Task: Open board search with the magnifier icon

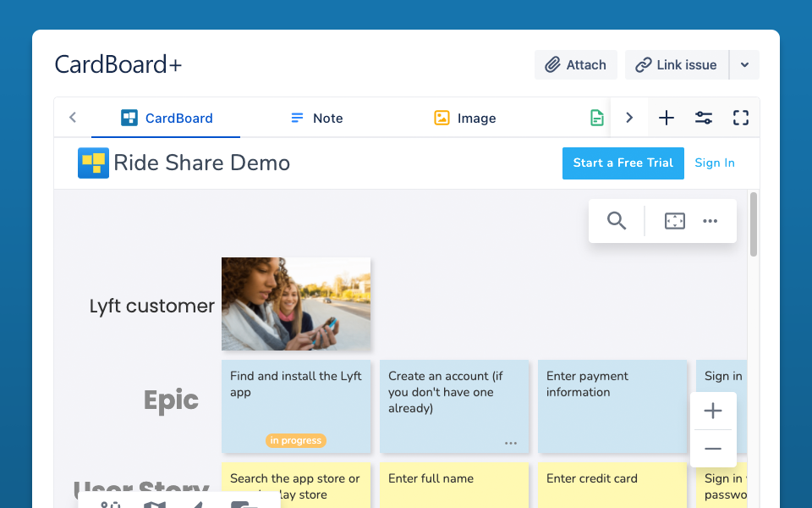Action: (x=617, y=221)
